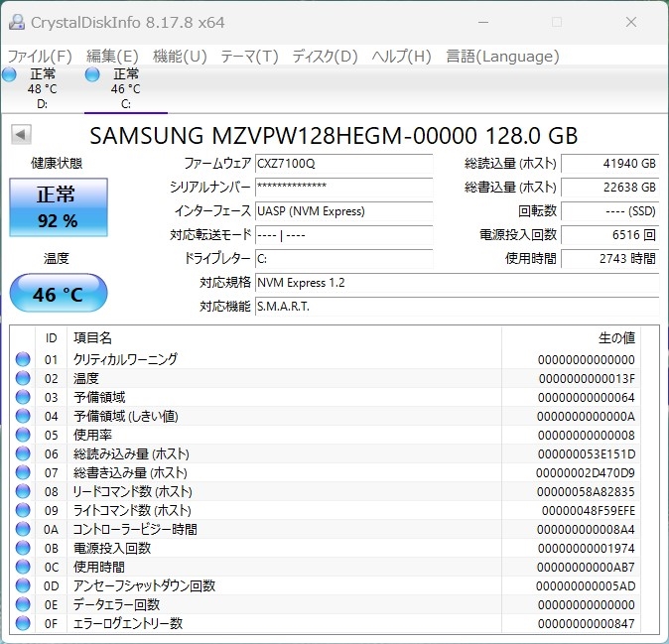Click status icon for 電源投入回数 row 0B
This screenshot has height=644, width=669.
coord(23,548)
